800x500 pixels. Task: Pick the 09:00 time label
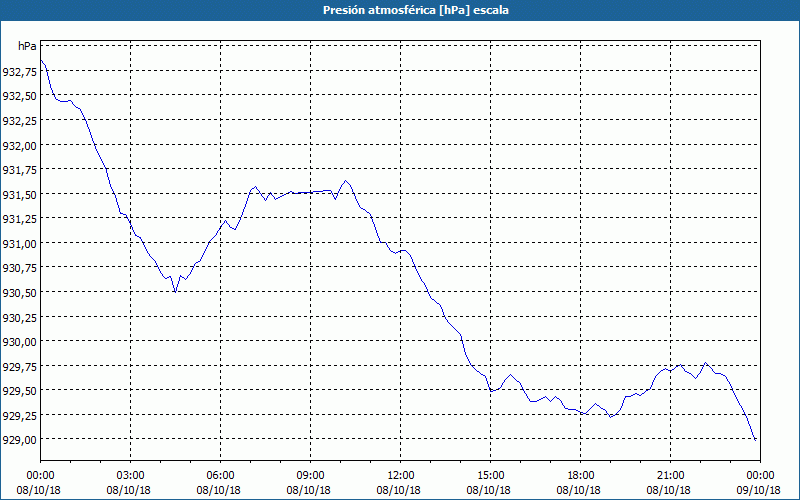point(310,476)
